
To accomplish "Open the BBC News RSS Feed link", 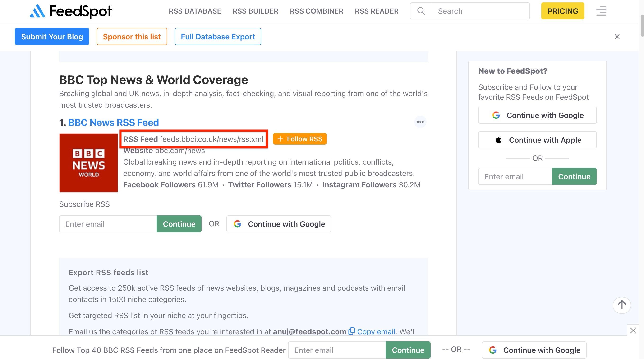I will coord(114,123).
